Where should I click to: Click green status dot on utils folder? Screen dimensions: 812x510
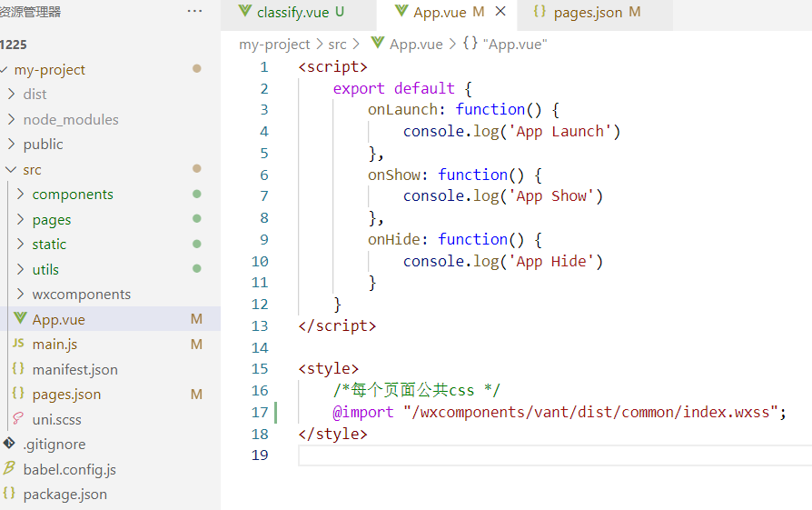197,268
